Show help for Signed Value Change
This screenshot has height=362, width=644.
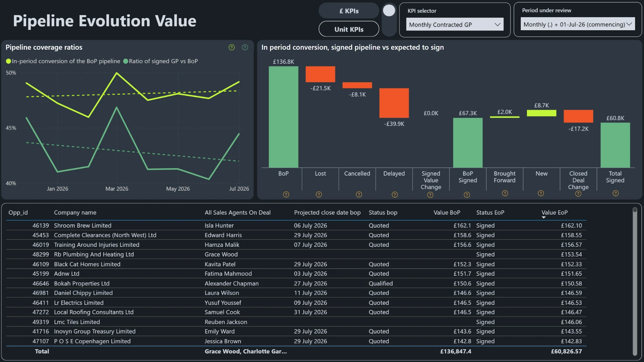tap(430, 195)
